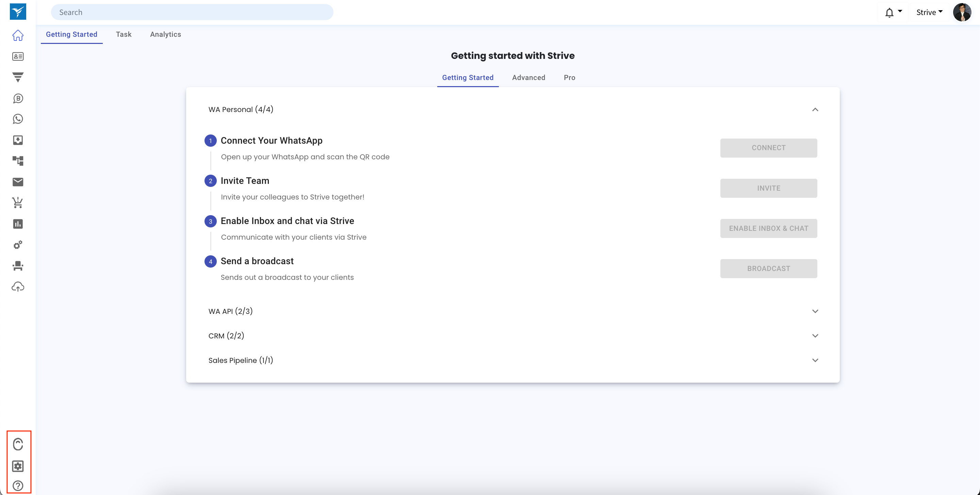Screen dimensions: 980x495
Task: Switch to the Advanced tab
Action: click(529, 78)
